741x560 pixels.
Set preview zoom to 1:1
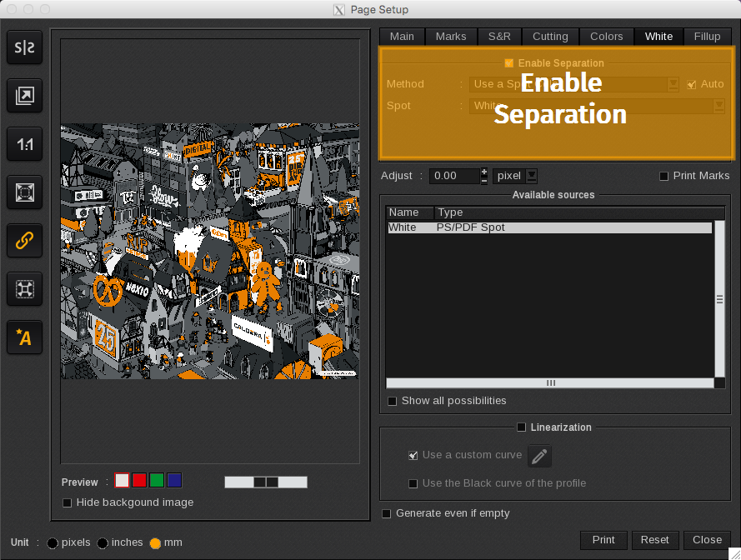(24, 144)
